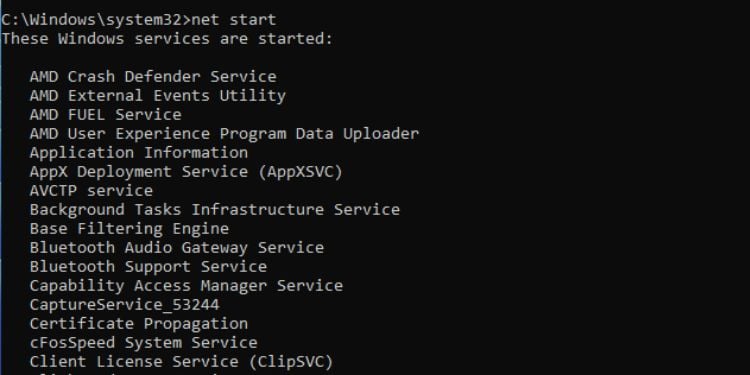Click AMD Crash Defender Service entry
Screen dimensions: 750x375
point(153,77)
